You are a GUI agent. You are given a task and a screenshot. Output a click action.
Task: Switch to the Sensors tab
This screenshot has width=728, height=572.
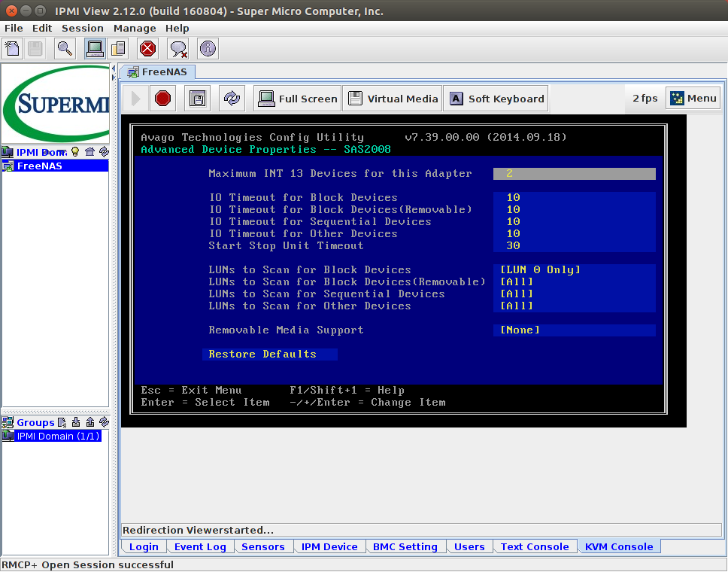[x=262, y=547]
